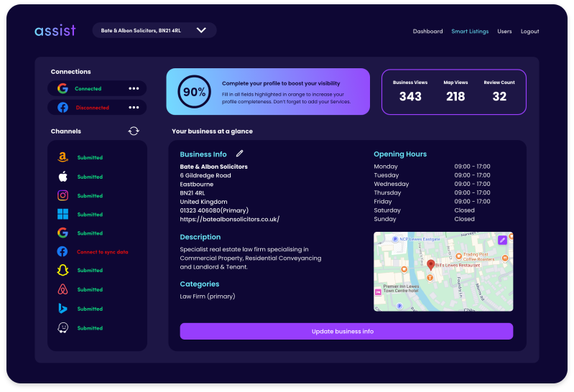Viewport: 574px width, 392px height.
Task: Click the 90% profile completeness circle
Action: [x=194, y=91]
